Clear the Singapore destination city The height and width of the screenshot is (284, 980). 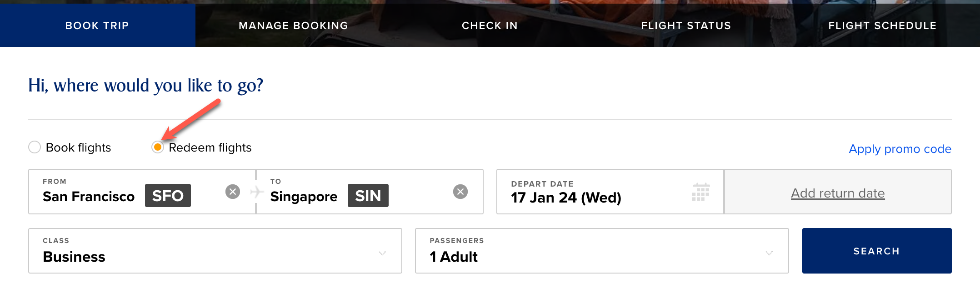[461, 192]
